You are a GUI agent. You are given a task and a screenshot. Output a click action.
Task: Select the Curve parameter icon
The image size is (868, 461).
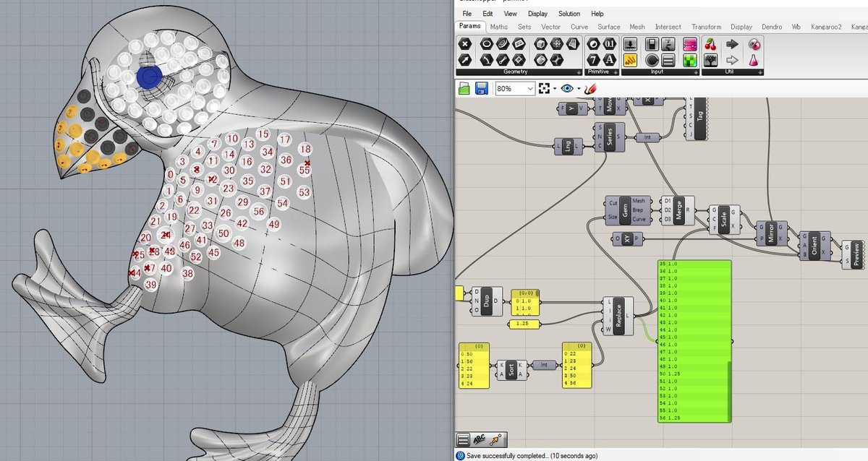coord(503,43)
